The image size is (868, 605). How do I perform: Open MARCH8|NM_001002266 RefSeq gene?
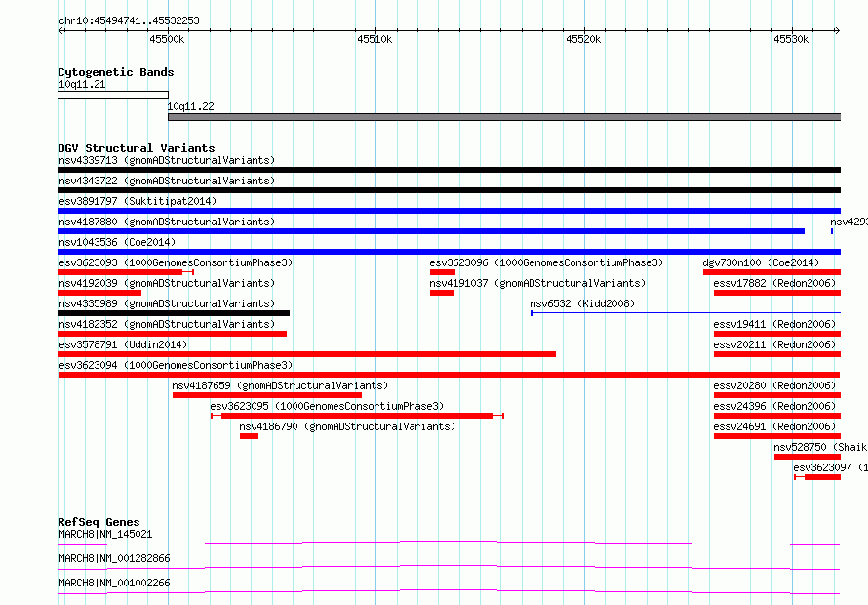(114, 583)
